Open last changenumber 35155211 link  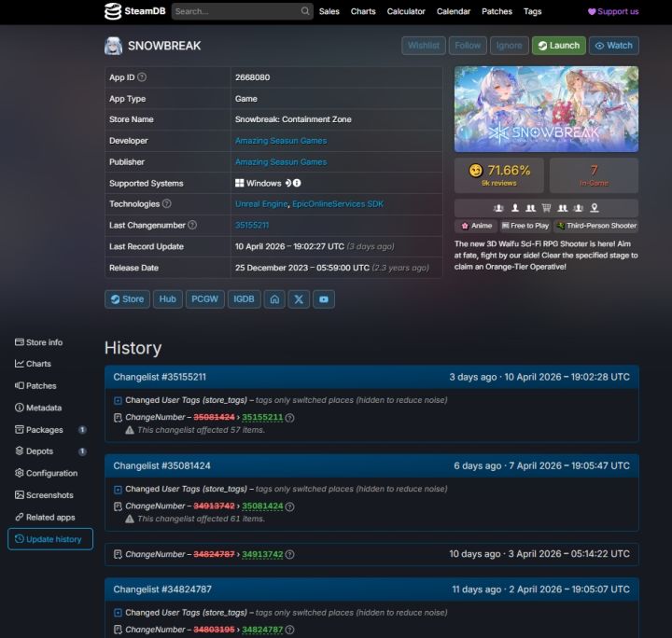coord(252,225)
